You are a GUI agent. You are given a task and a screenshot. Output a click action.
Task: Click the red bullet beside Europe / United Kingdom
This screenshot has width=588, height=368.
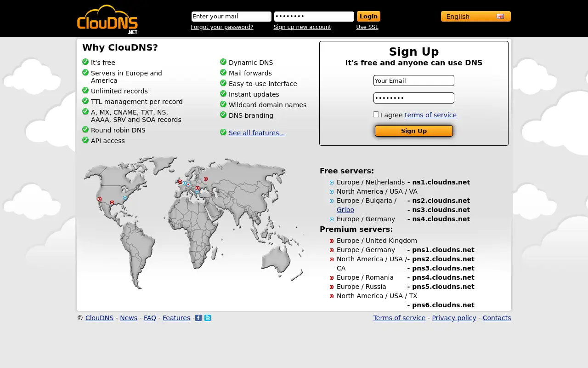pyautogui.click(x=332, y=241)
